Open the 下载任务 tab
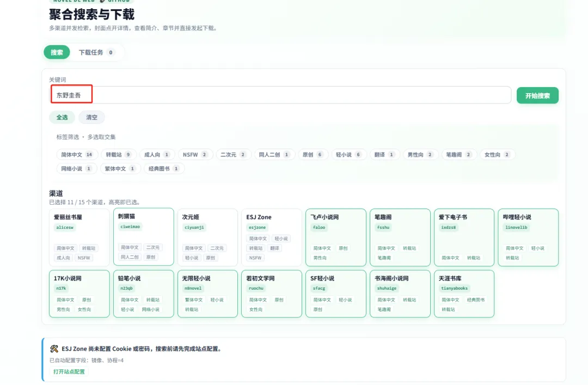Viewport: 588px width, 385px height. click(96, 52)
